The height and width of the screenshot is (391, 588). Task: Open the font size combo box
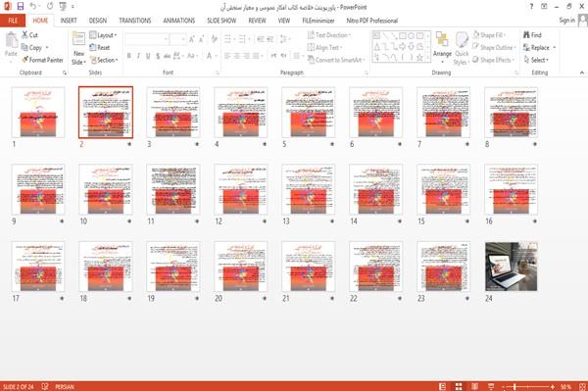177,39
